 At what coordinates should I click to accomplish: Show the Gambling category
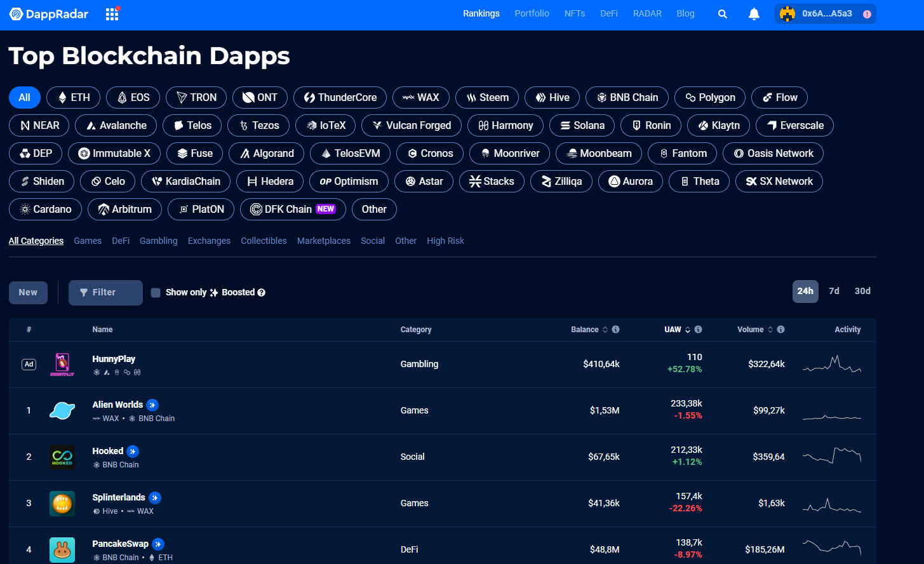coord(159,241)
